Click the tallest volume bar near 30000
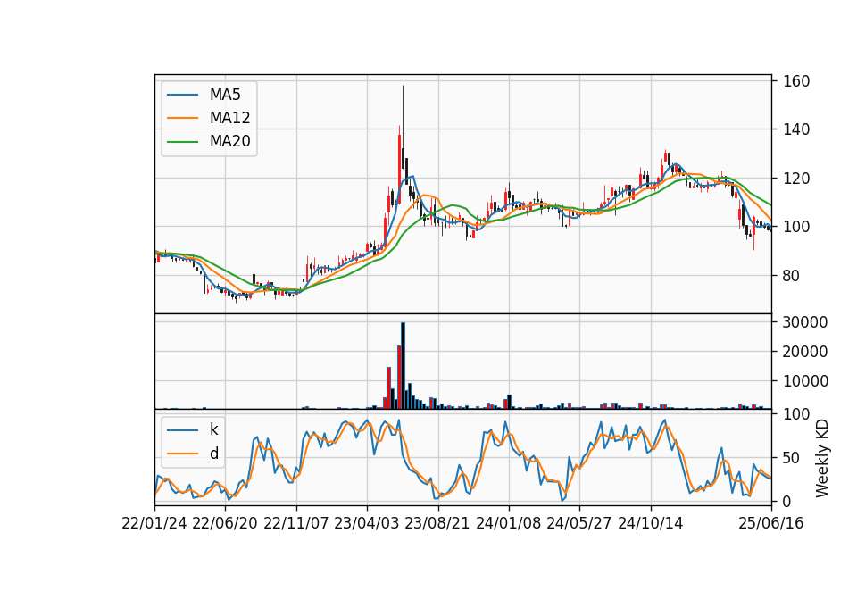Screen dimensions: 857x616 pyautogui.click(x=403, y=366)
